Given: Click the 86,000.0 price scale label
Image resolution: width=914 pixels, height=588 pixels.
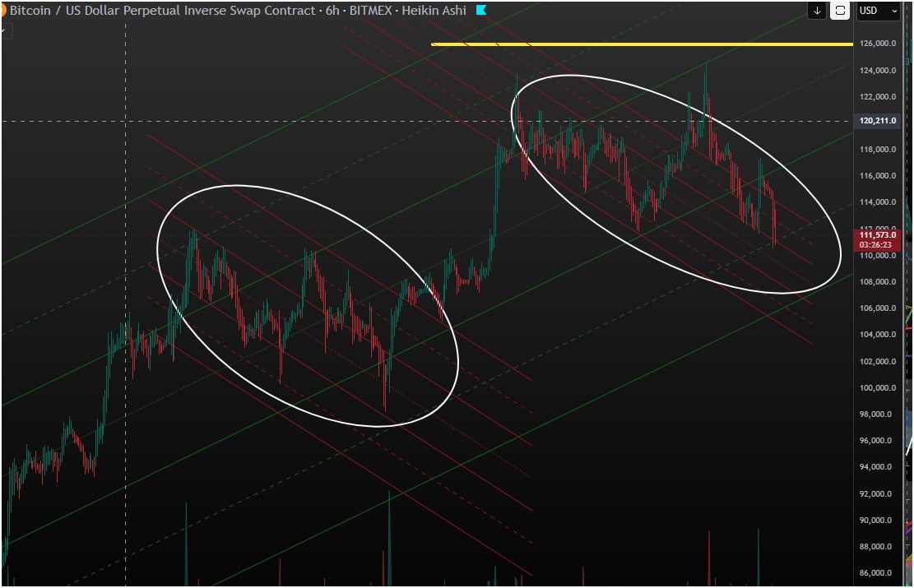Looking at the screenshot, I should (x=875, y=573).
